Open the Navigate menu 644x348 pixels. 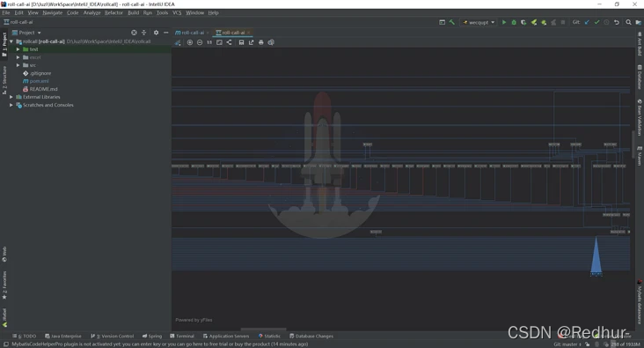click(53, 12)
